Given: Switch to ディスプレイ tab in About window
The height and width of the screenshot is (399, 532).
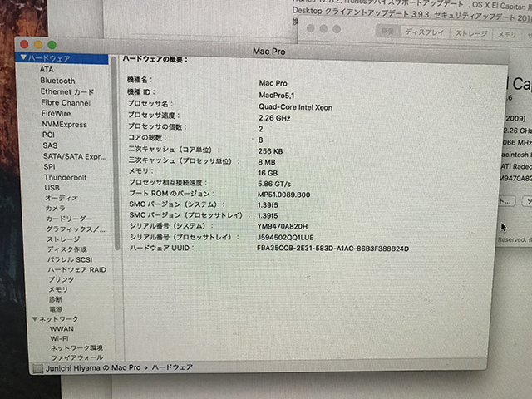Looking at the screenshot, I should coord(425,32).
